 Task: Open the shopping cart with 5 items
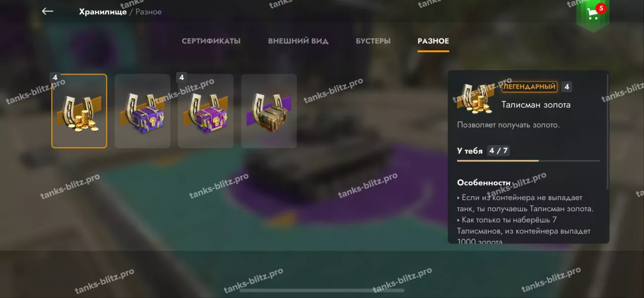[x=593, y=15]
